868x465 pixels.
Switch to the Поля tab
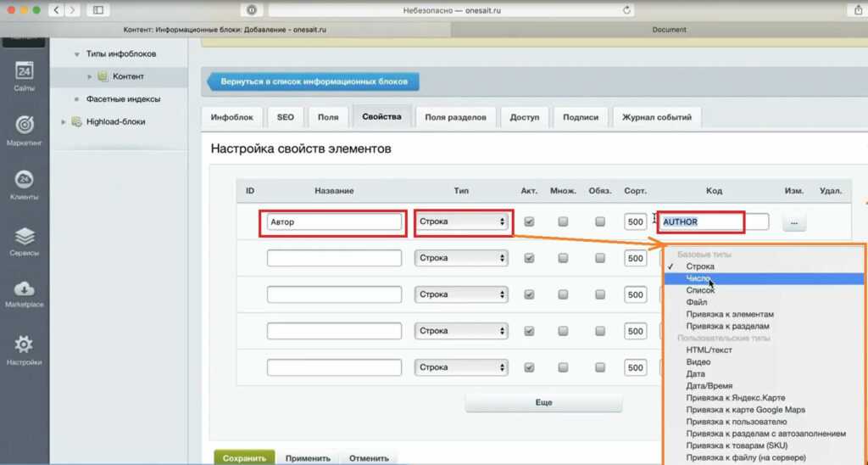pos(328,117)
